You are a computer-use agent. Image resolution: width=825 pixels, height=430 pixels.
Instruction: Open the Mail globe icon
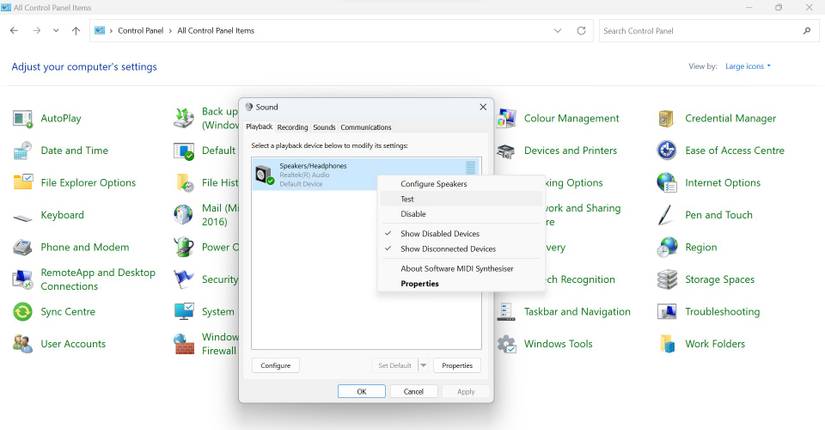(184, 215)
